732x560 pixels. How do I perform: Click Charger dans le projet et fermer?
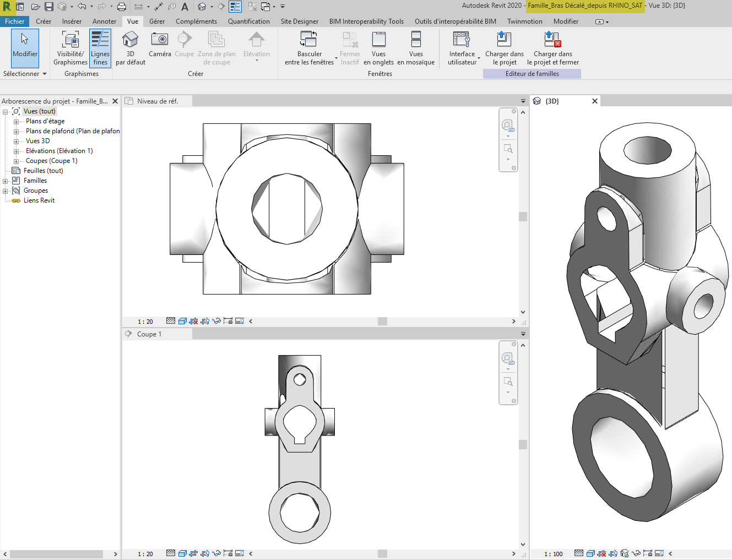(552, 48)
